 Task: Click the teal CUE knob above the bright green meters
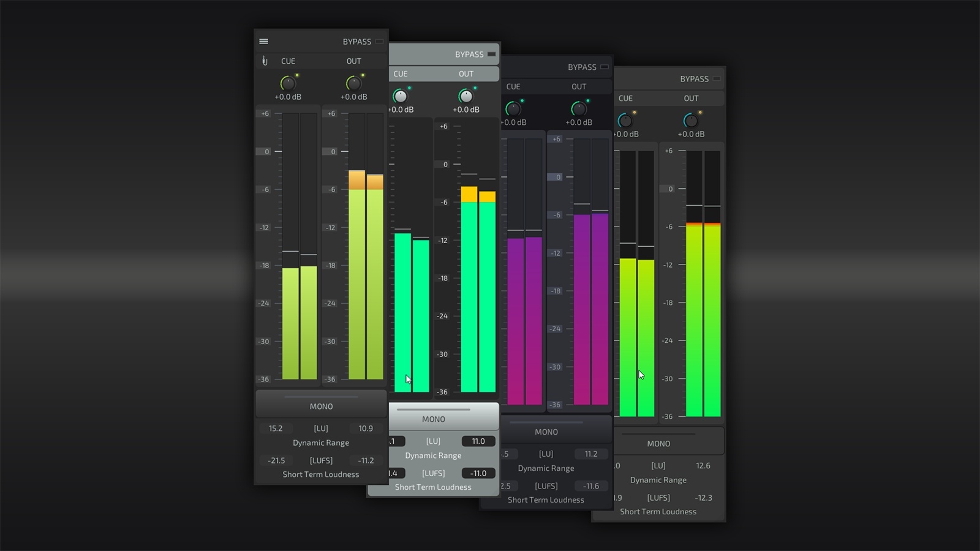pos(625,121)
